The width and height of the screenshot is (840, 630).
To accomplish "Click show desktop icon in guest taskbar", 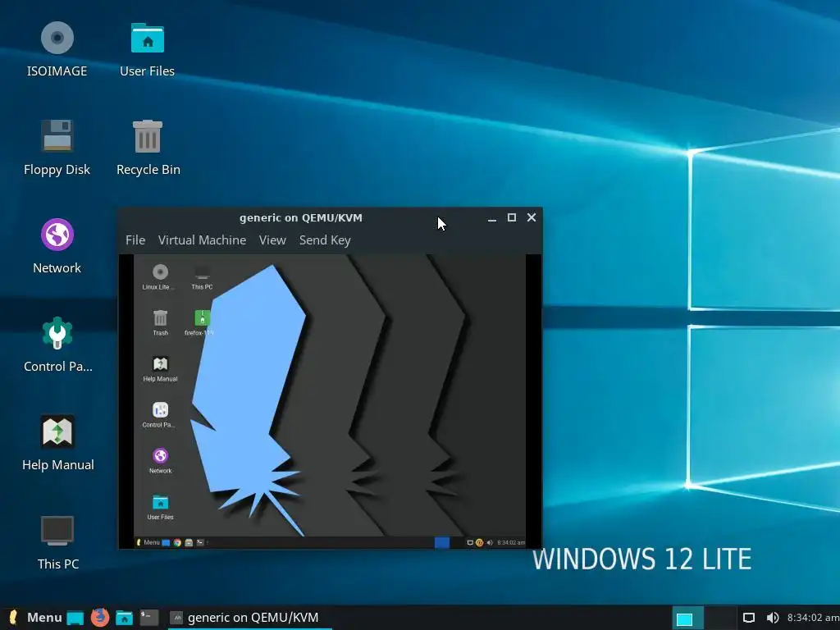I will tap(166, 543).
